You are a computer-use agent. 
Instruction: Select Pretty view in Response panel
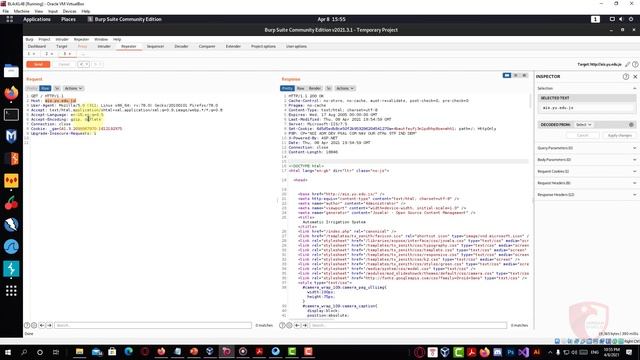[x=287, y=88]
